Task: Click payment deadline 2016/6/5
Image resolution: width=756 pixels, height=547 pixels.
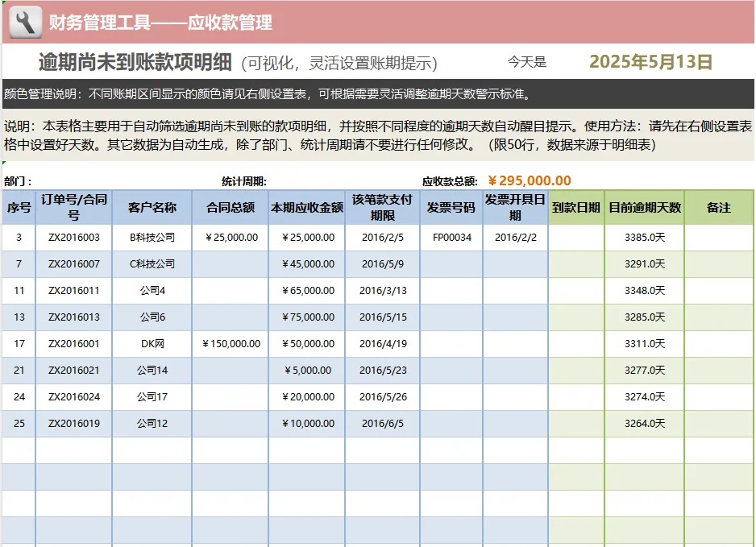Action: tap(383, 423)
